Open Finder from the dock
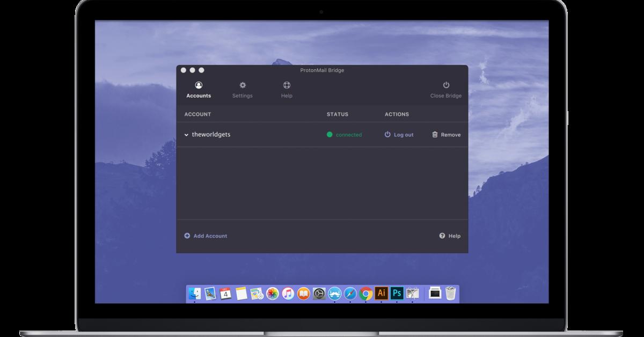This screenshot has width=644, height=337. point(194,294)
